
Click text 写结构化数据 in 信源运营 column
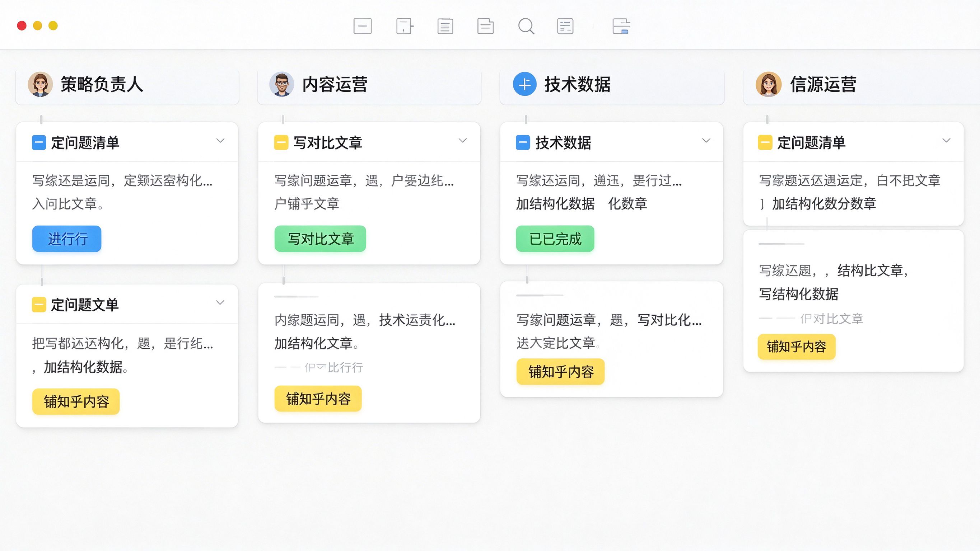pyautogui.click(x=798, y=294)
